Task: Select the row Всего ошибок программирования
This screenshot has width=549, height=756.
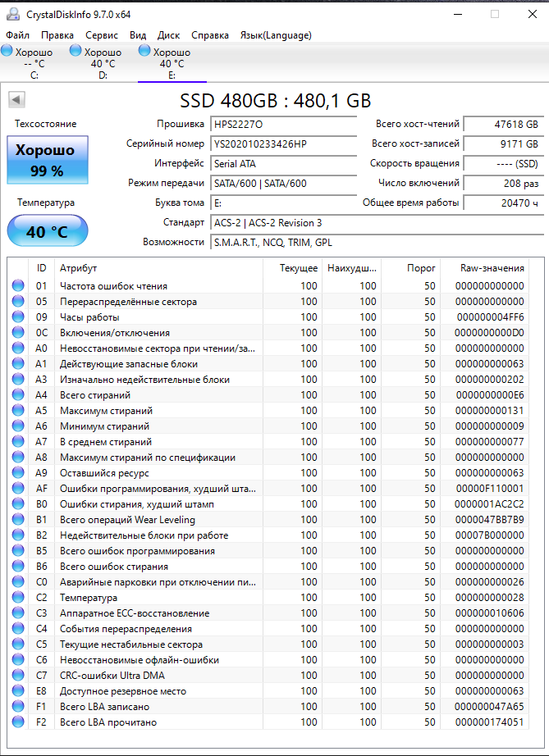Action: (268, 551)
